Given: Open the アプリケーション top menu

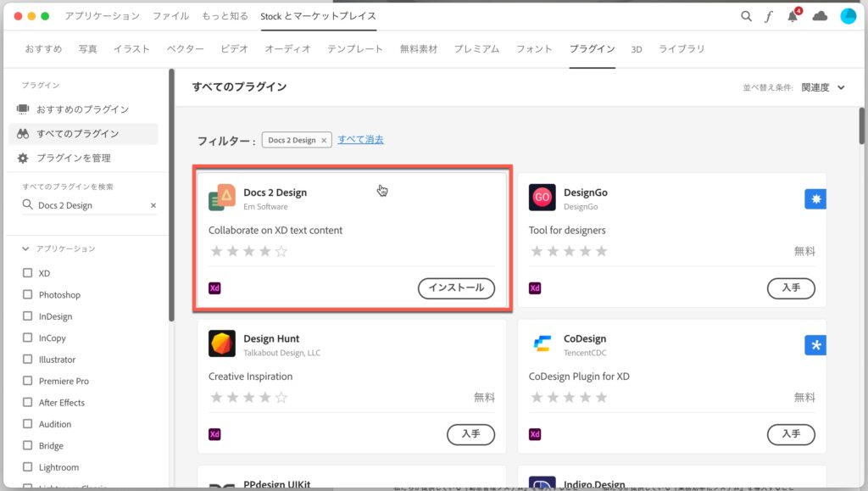Looking at the screenshot, I should [x=102, y=16].
